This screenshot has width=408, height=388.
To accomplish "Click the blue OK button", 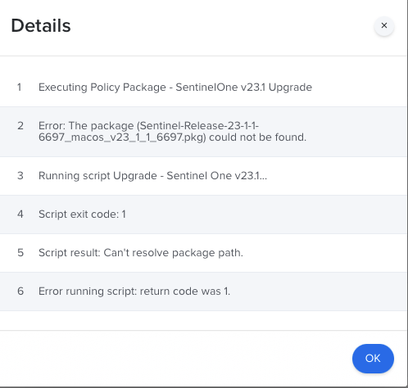I will [x=373, y=358].
